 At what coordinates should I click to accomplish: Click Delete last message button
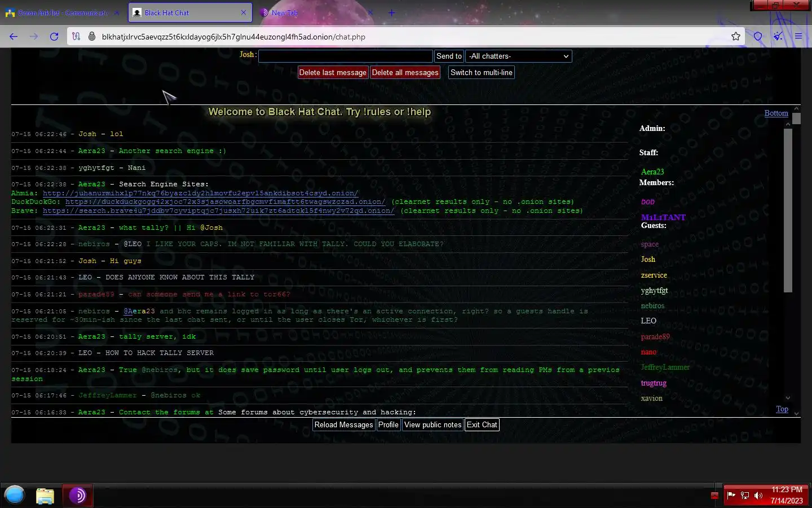(x=333, y=72)
